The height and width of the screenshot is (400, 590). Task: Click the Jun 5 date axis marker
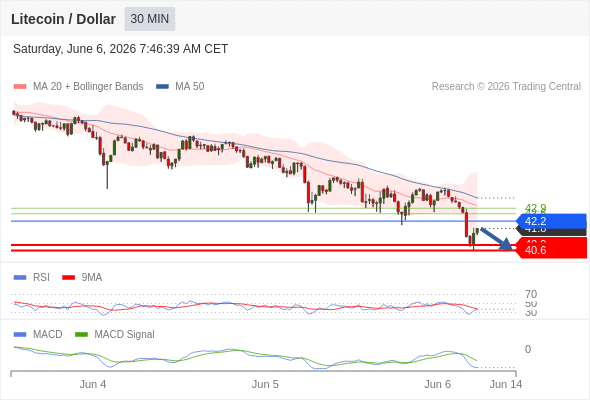(265, 384)
